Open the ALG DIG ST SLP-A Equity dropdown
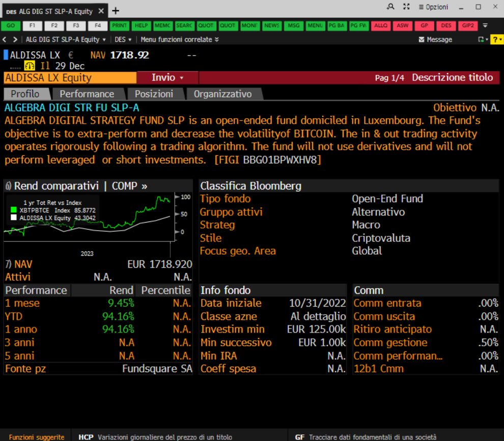The image size is (504, 441). [x=66, y=39]
